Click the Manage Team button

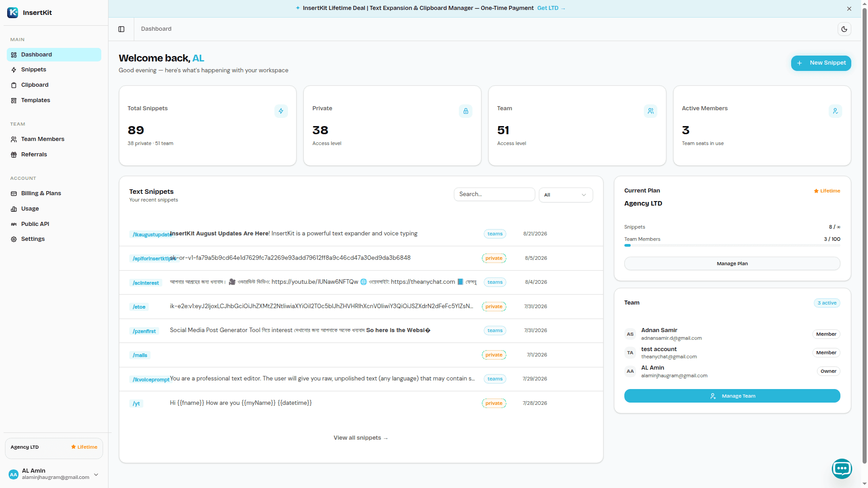732,396
